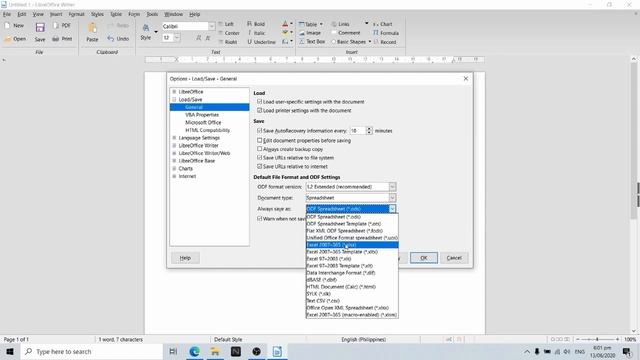
Task: Open File Explorer from taskbar
Action: [215, 351]
